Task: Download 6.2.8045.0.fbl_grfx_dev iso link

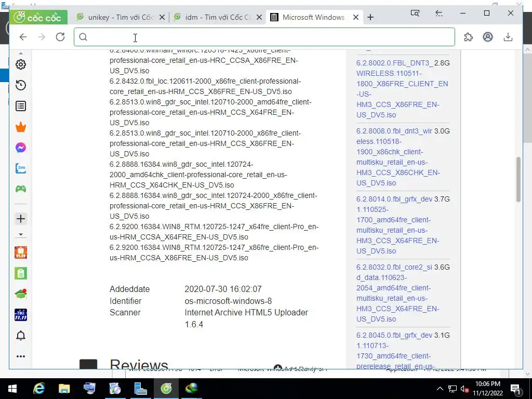Action: 395,351
